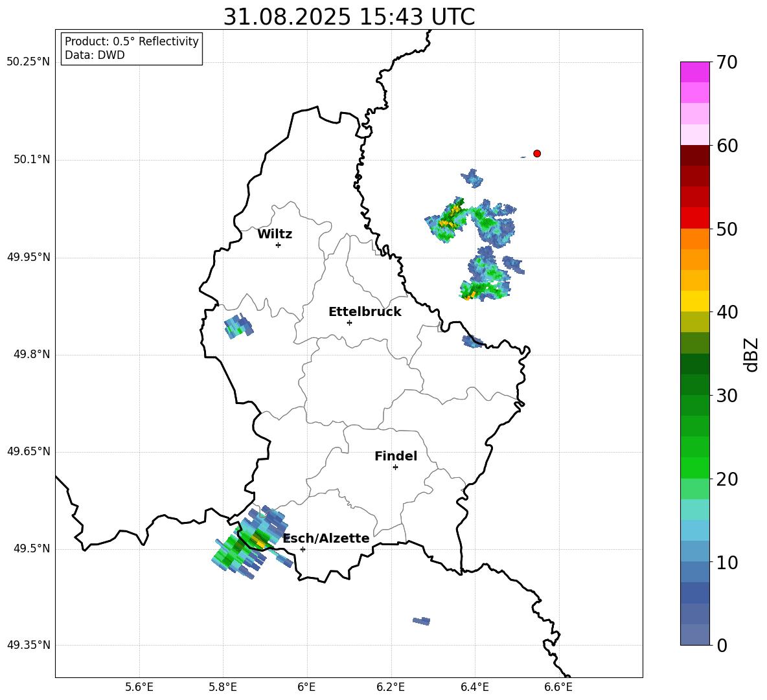Click the 30 colorbar tick label
Image resolution: width=767 pixels, height=700 pixels.
coord(727,396)
